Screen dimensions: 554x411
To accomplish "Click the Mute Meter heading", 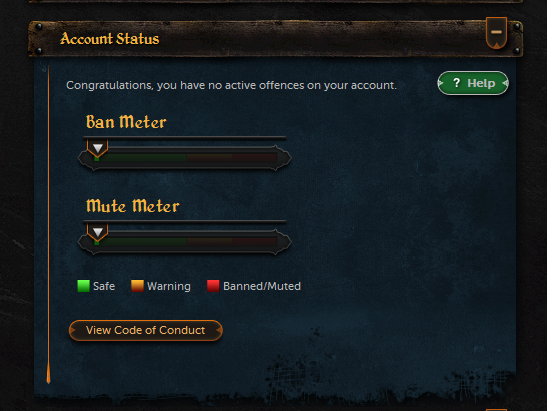I will click(133, 206).
